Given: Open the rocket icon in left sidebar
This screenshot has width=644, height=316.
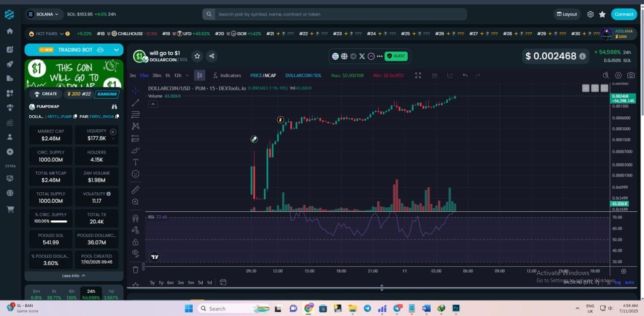Looking at the screenshot, I should (x=10, y=64).
